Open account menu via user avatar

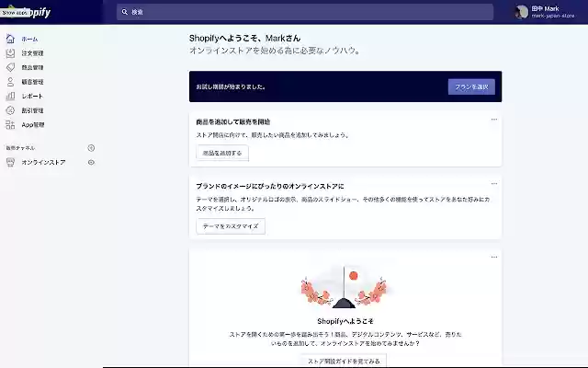click(x=521, y=12)
